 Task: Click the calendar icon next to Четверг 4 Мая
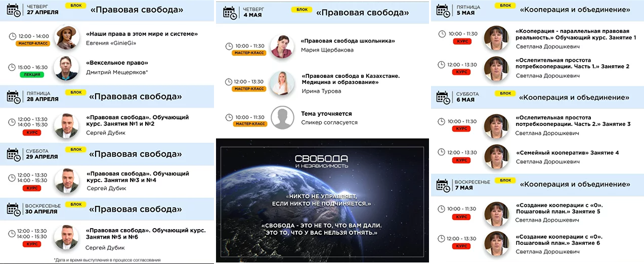click(230, 13)
